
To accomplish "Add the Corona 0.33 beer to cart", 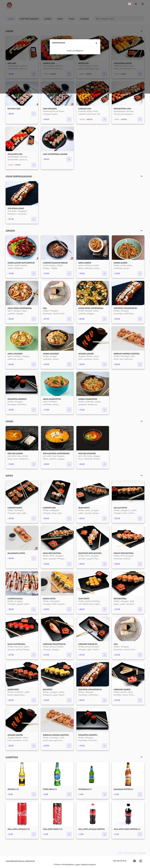I will [x=34, y=794].
